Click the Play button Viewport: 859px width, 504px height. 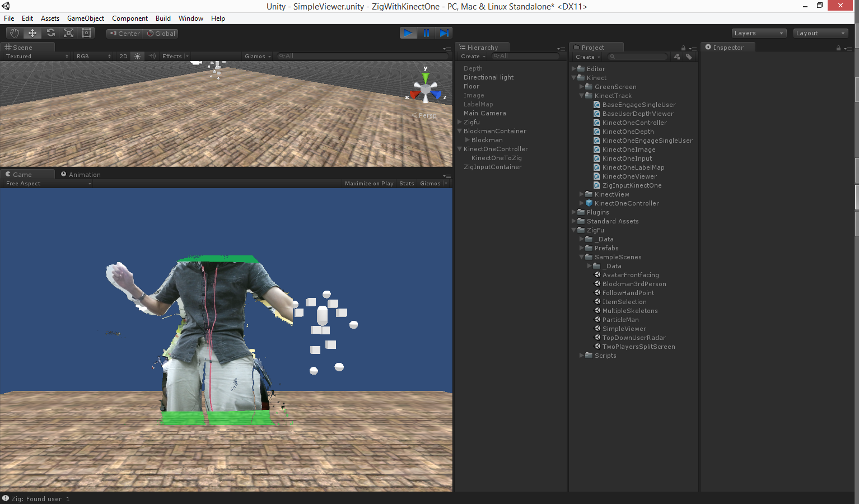pos(408,33)
